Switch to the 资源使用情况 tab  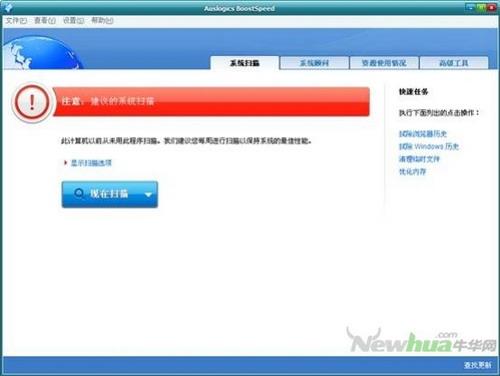pyautogui.click(x=384, y=63)
